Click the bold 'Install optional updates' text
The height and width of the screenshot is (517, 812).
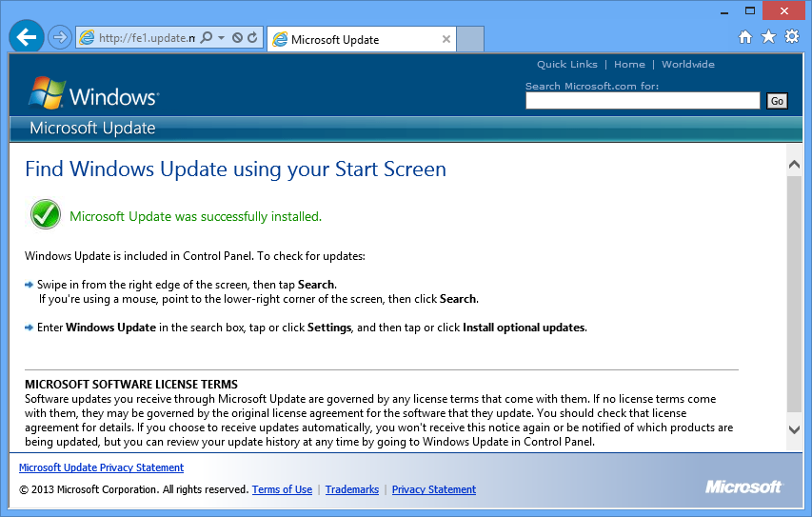(524, 328)
